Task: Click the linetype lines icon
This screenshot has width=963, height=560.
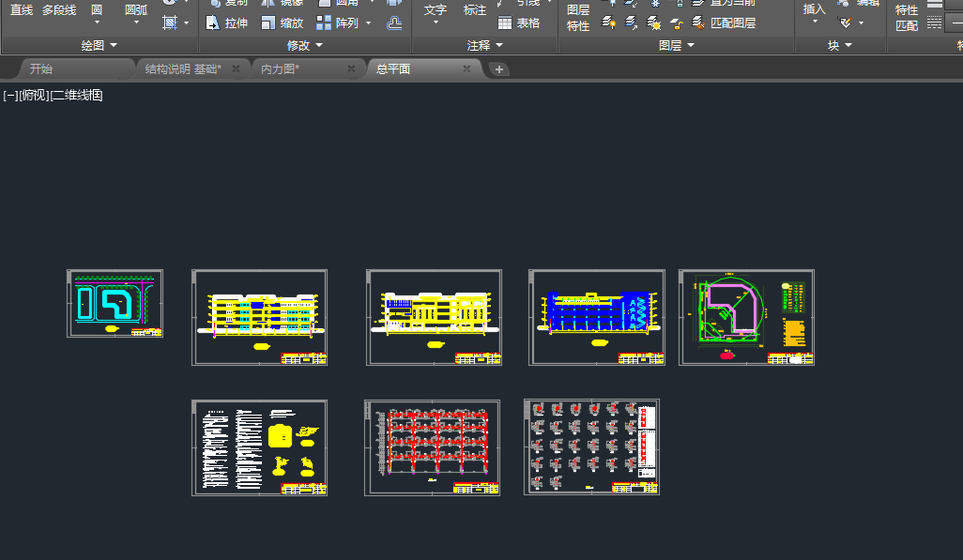Action: coord(934,23)
